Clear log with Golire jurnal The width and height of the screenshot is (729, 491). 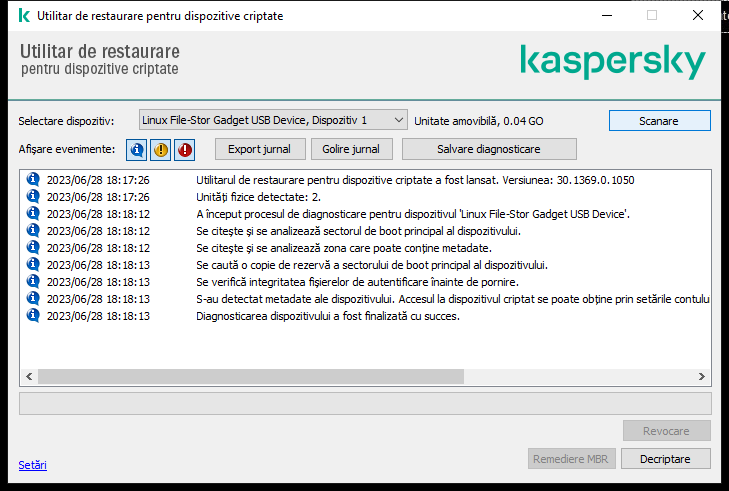pyautogui.click(x=351, y=149)
